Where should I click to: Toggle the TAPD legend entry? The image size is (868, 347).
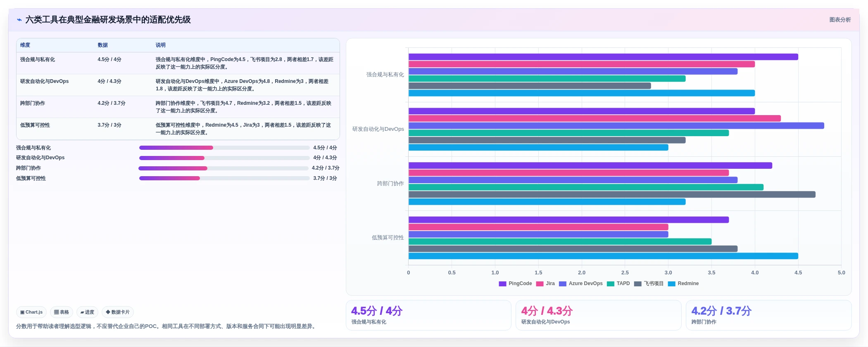coord(618,283)
